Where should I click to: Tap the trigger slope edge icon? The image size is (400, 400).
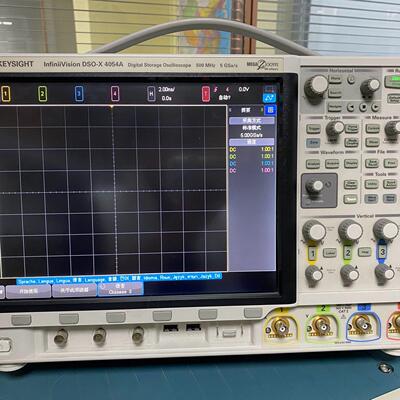[216, 89]
